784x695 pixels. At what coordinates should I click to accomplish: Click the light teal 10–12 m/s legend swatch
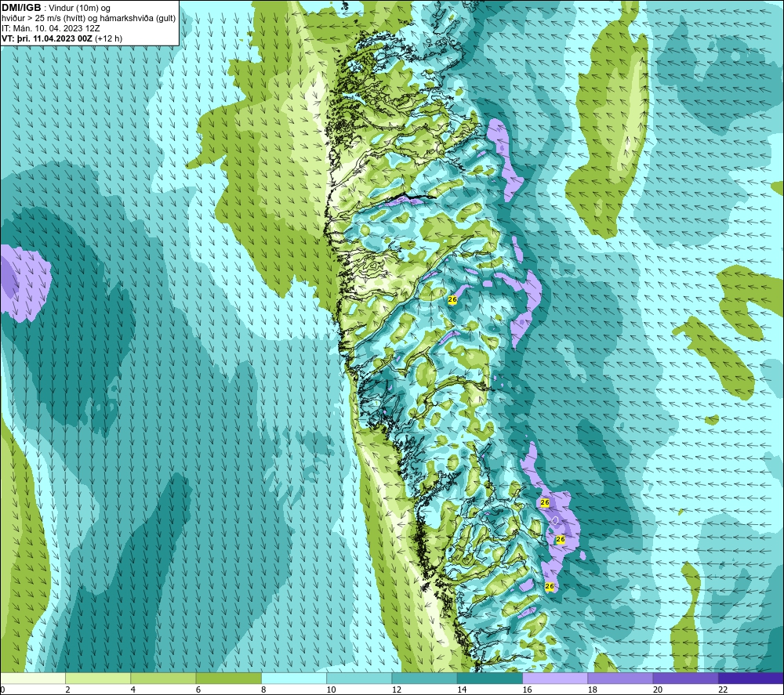point(359,678)
